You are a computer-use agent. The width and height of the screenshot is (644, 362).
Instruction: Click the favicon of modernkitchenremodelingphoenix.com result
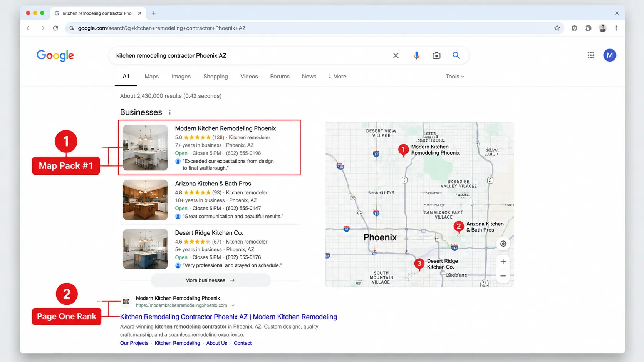tap(126, 301)
